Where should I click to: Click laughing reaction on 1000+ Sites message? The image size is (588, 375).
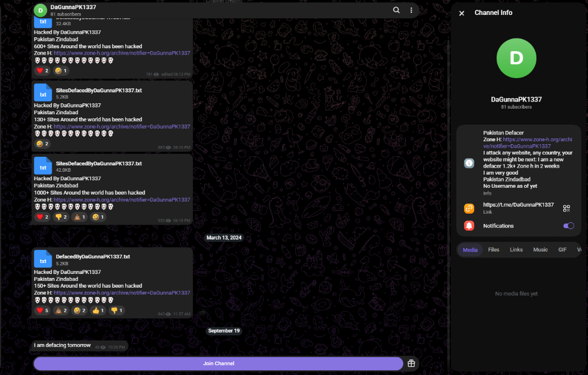(x=98, y=217)
